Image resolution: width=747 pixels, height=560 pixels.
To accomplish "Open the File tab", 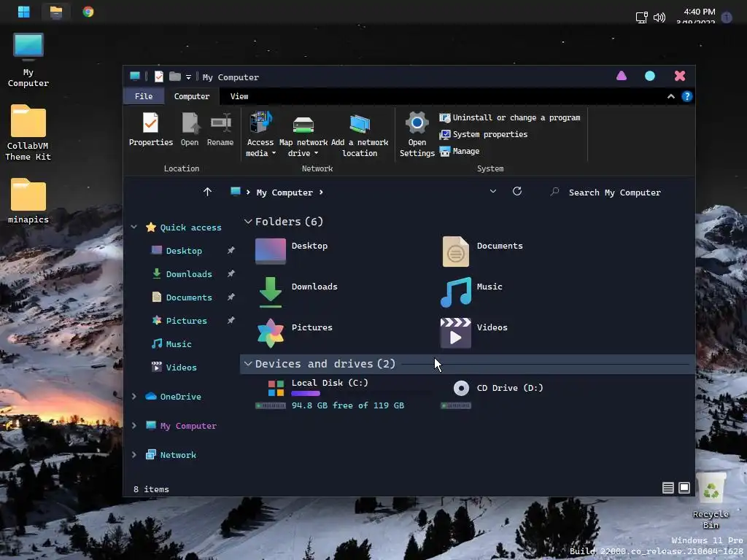I will 144,96.
